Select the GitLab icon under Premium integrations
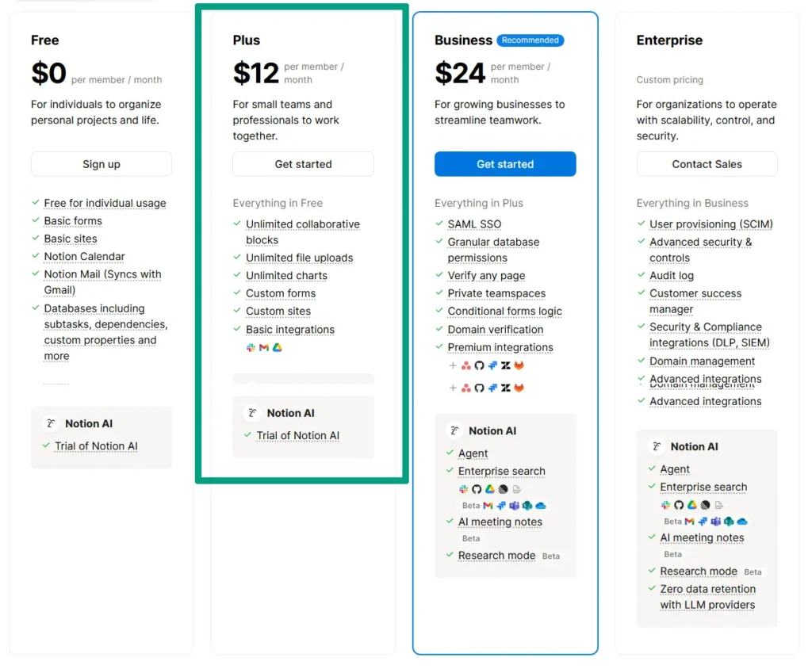812x669 pixels. [x=519, y=365]
